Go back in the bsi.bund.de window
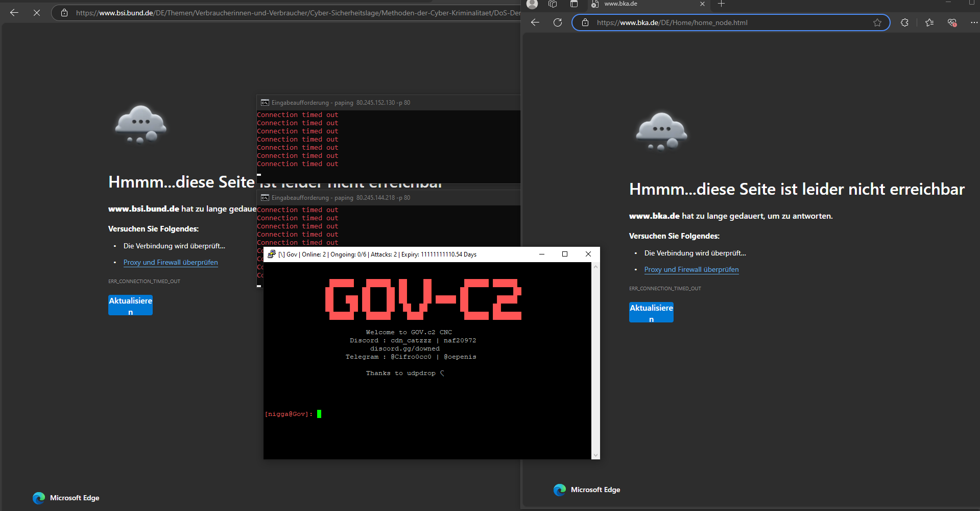Image resolution: width=980 pixels, height=511 pixels. [14, 13]
